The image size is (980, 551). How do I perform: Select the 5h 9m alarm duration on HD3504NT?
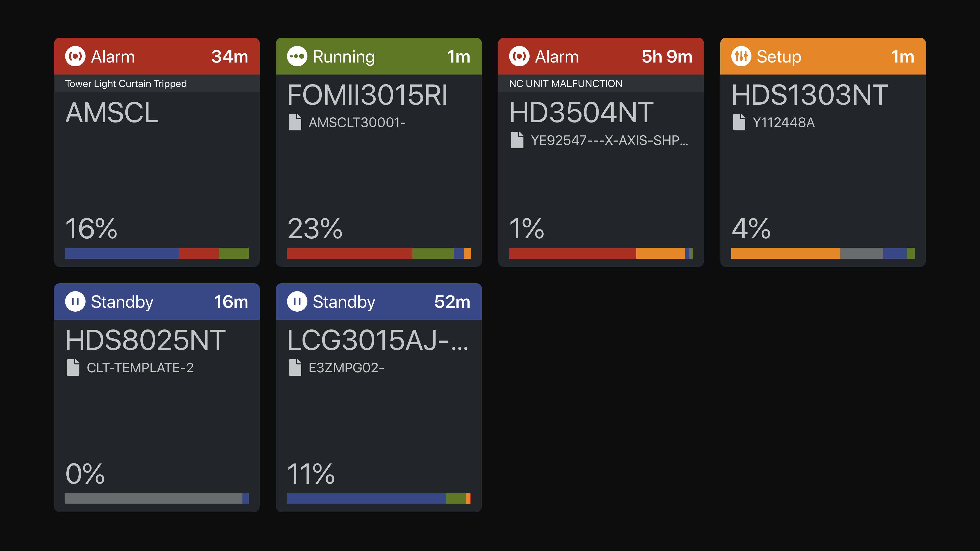666,56
